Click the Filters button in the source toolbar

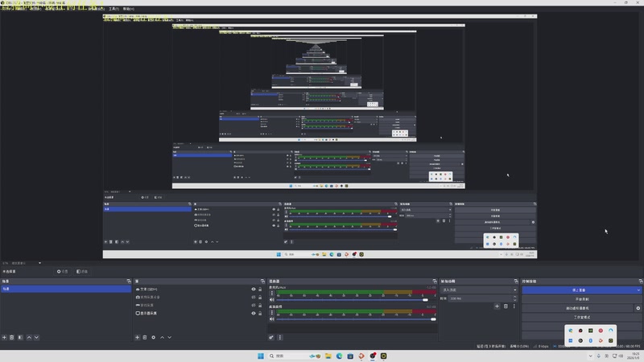tap(82, 272)
